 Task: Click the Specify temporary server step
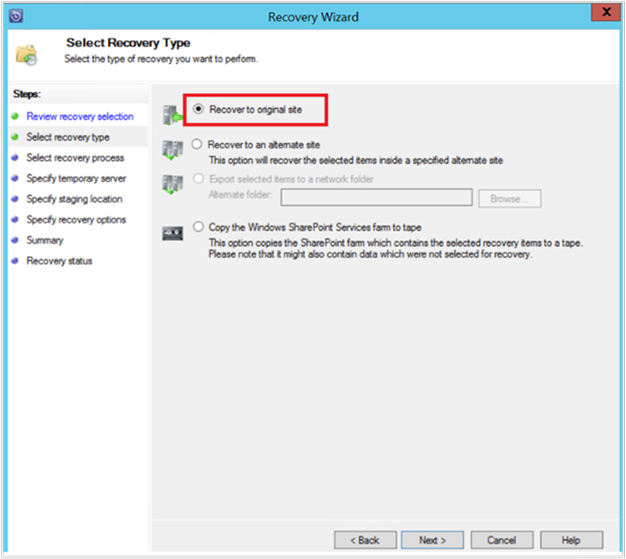click(x=76, y=178)
